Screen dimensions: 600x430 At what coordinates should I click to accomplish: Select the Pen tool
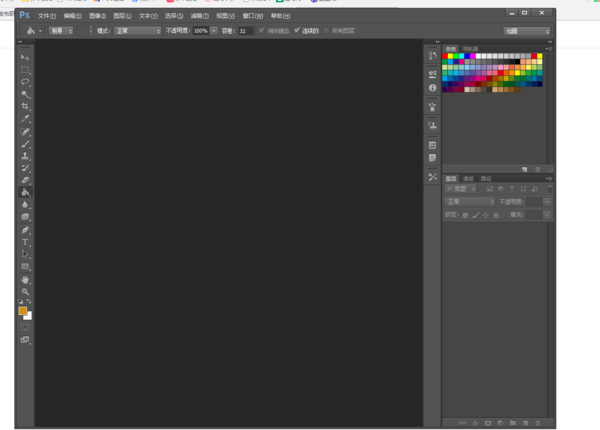[25, 230]
